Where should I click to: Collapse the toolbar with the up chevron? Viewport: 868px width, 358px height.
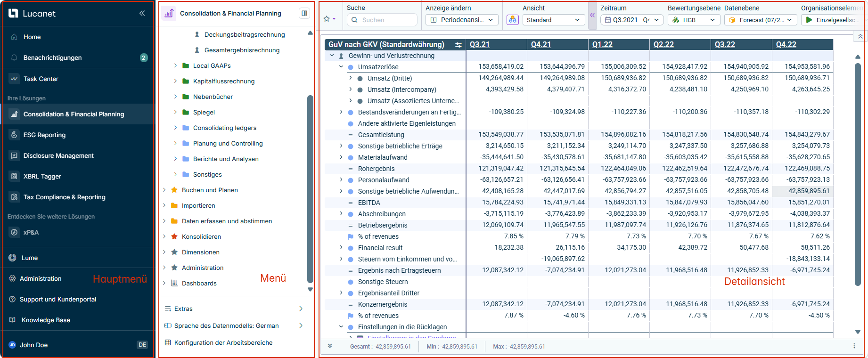[x=860, y=36]
